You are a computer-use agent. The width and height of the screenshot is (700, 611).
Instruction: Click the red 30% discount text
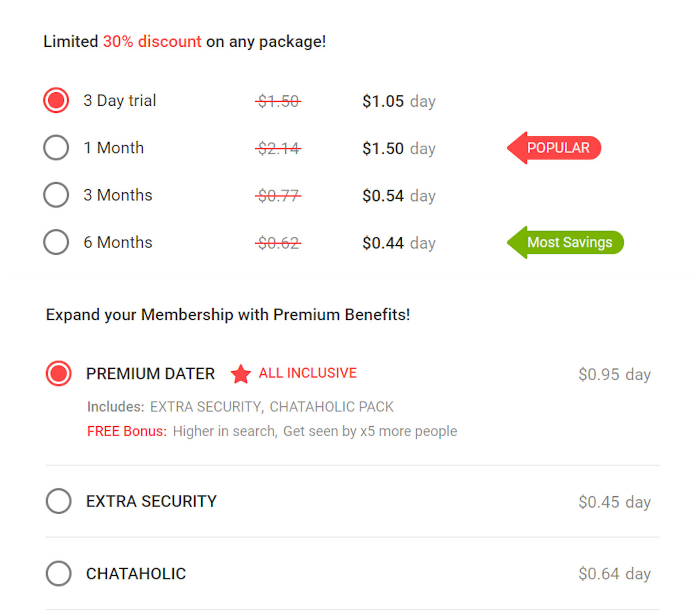(152, 42)
